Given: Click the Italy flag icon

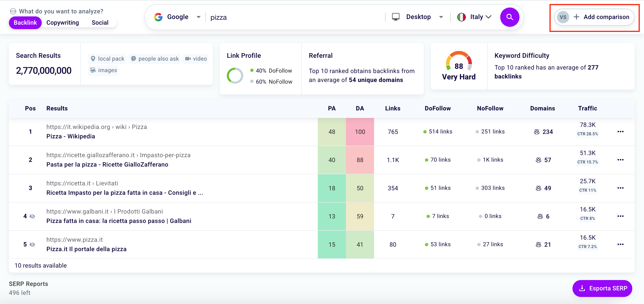Looking at the screenshot, I should (x=461, y=17).
